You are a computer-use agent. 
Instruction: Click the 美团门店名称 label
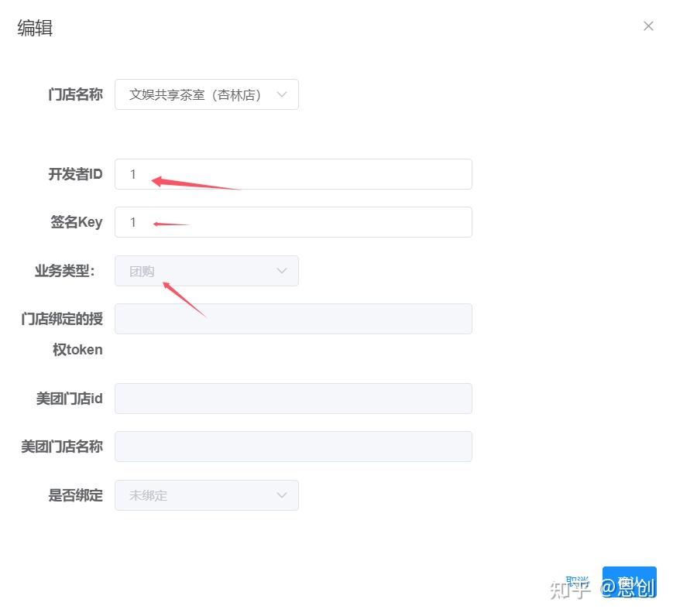(62, 447)
